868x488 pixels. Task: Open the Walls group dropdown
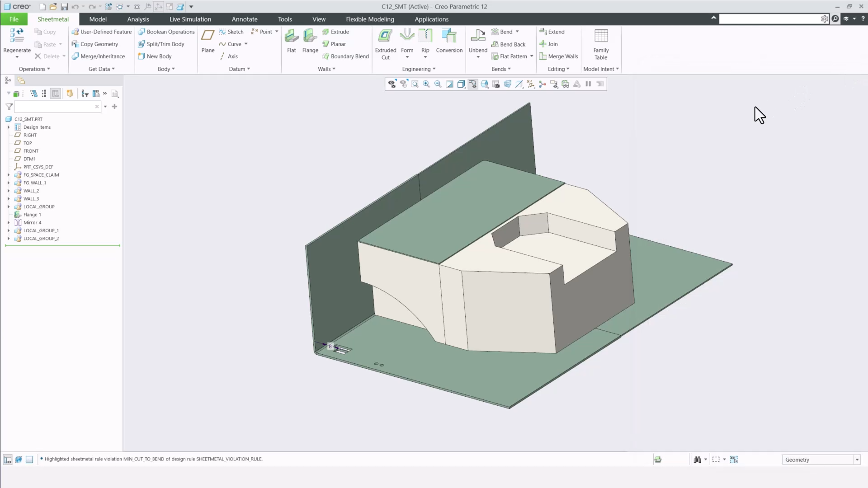[x=326, y=69]
